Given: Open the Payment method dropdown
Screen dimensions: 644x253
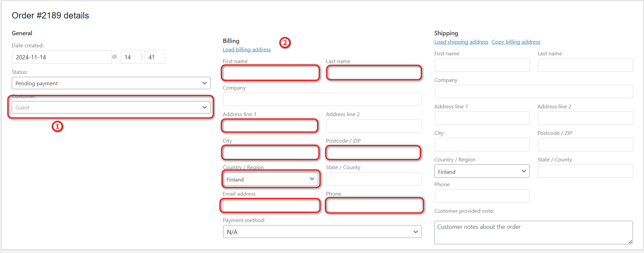Looking at the screenshot, I should 322,232.
